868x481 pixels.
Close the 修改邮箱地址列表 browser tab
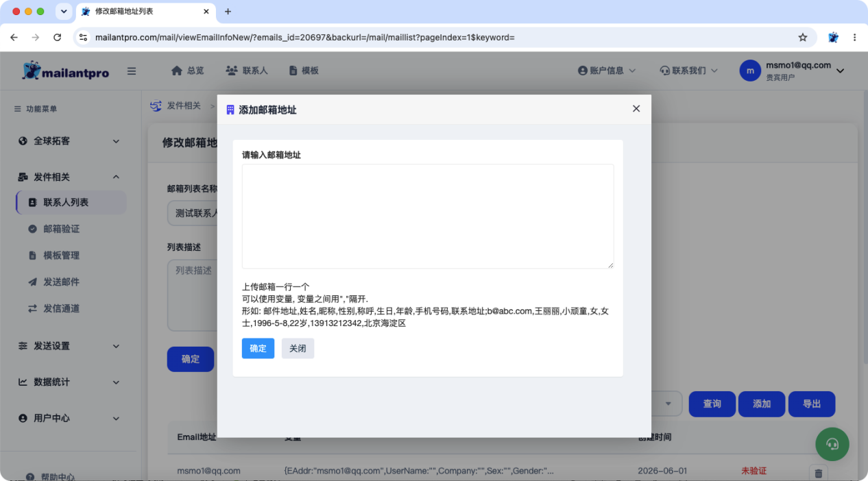(206, 12)
